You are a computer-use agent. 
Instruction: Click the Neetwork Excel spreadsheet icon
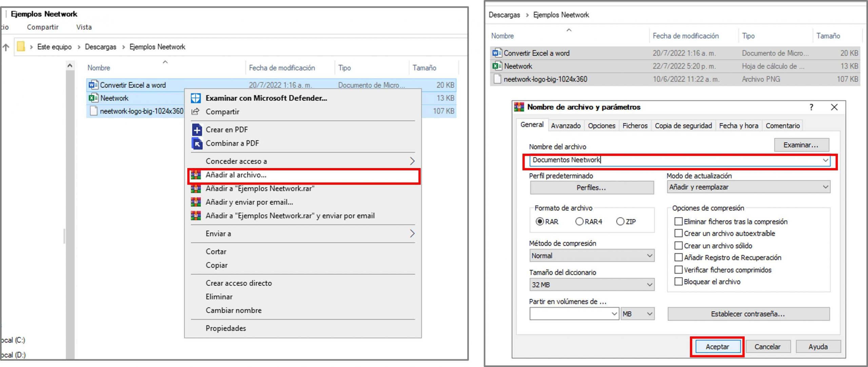point(94,98)
